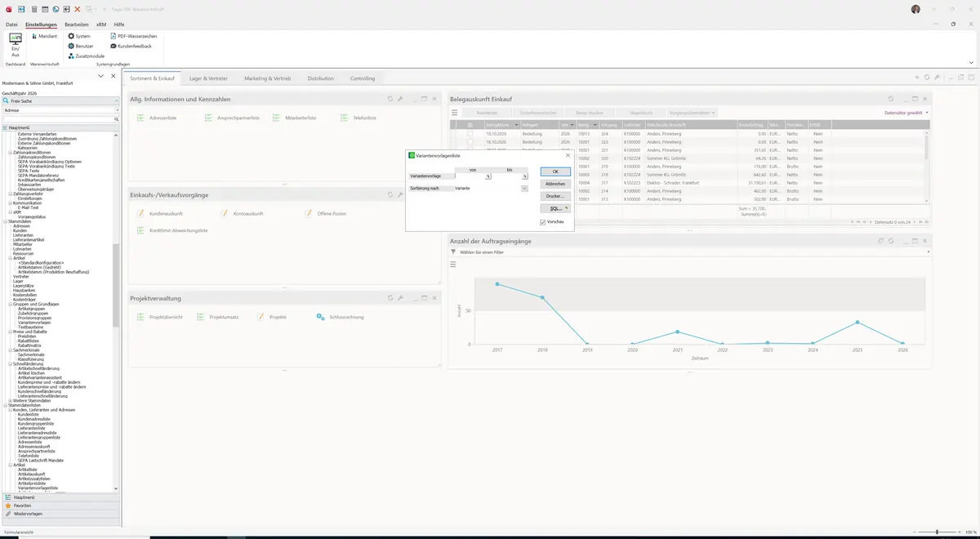980x539 pixels.
Task: Open the chart filter dropdown arrow
Action: click(x=928, y=252)
